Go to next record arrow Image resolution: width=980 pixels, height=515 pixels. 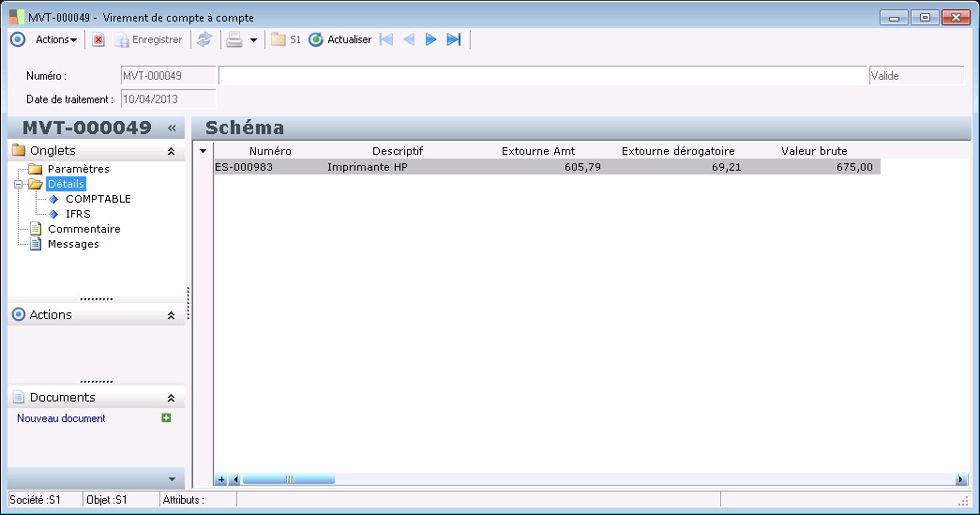(430, 39)
